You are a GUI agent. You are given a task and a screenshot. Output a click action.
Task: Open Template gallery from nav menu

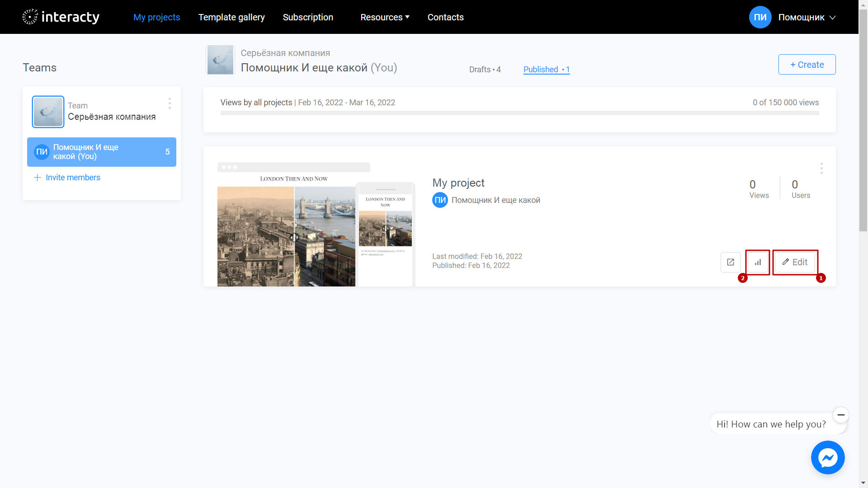(x=232, y=17)
